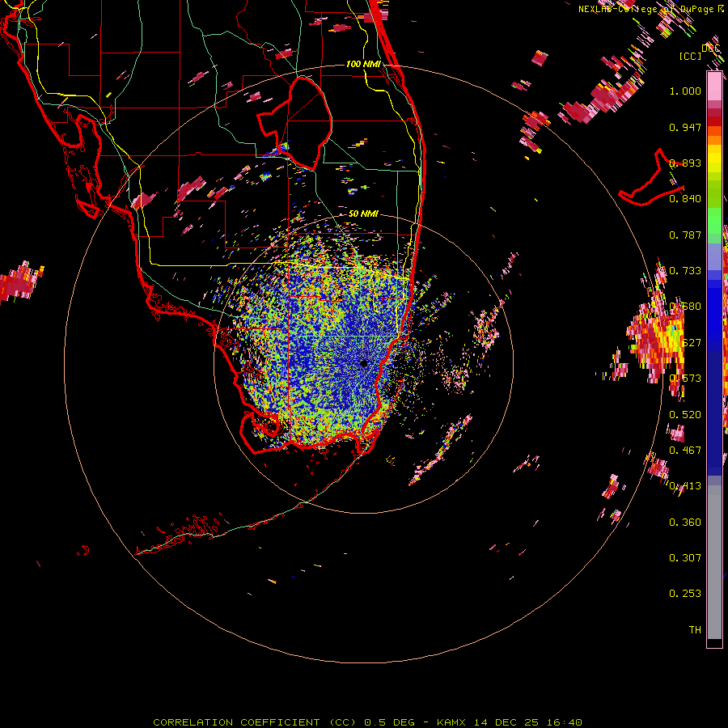Viewport: 728px width, 728px height.
Task: Click the 16:40 timestamp in the caption
Action: tap(564, 722)
